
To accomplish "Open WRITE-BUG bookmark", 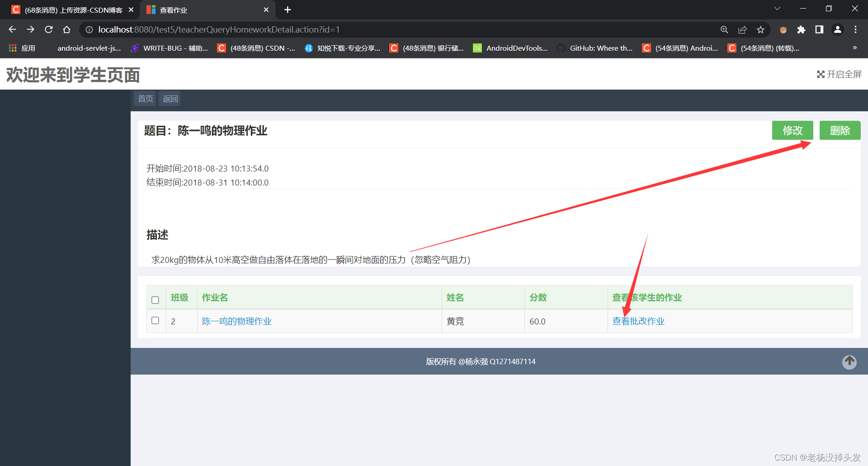I will pos(169,48).
